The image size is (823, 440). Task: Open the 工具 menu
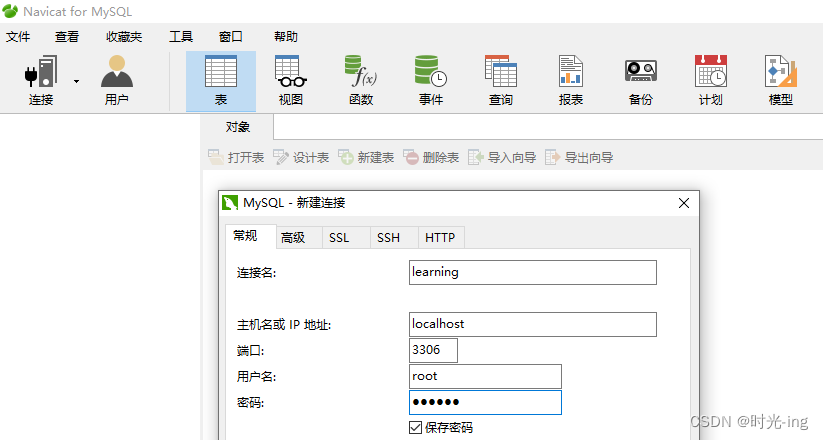(x=181, y=37)
